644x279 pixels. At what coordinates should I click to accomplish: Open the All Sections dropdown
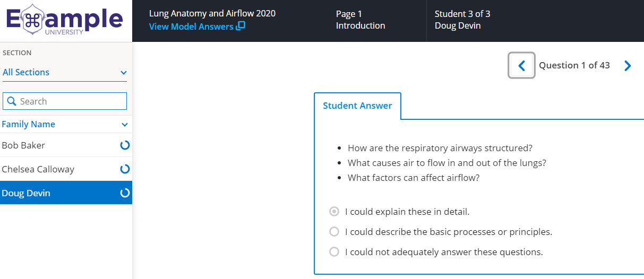[x=64, y=73]
